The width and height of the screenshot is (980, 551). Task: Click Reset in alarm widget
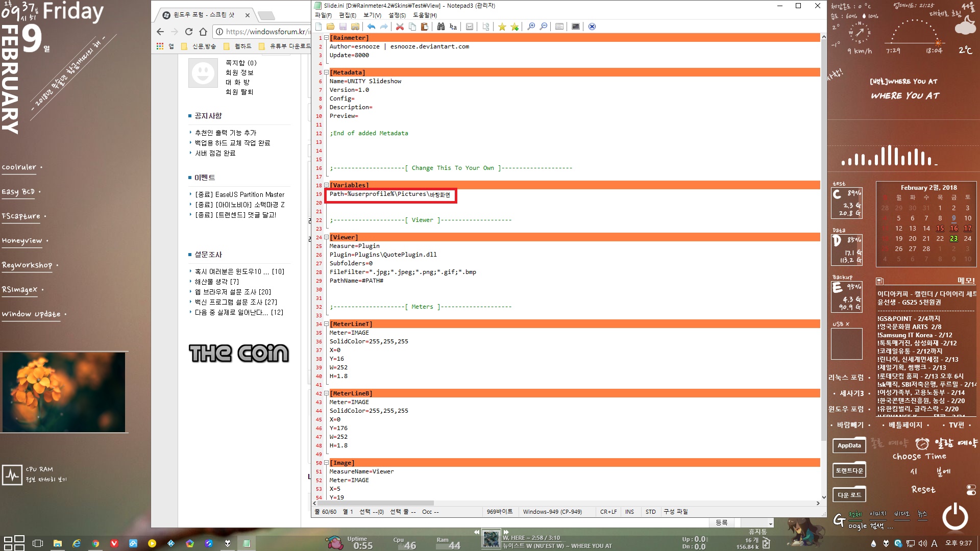[x=923, y=489]
